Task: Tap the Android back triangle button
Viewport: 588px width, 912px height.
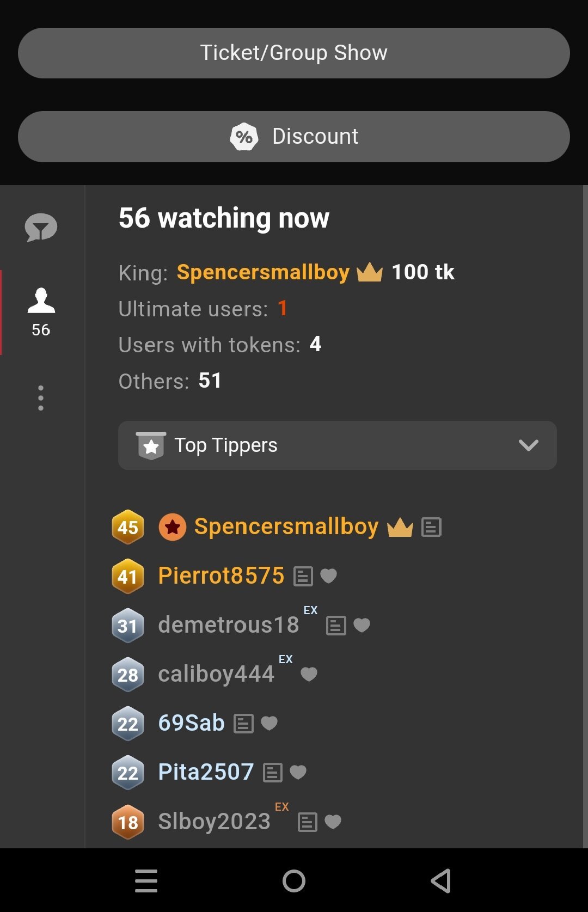Action: coord(441,880)
